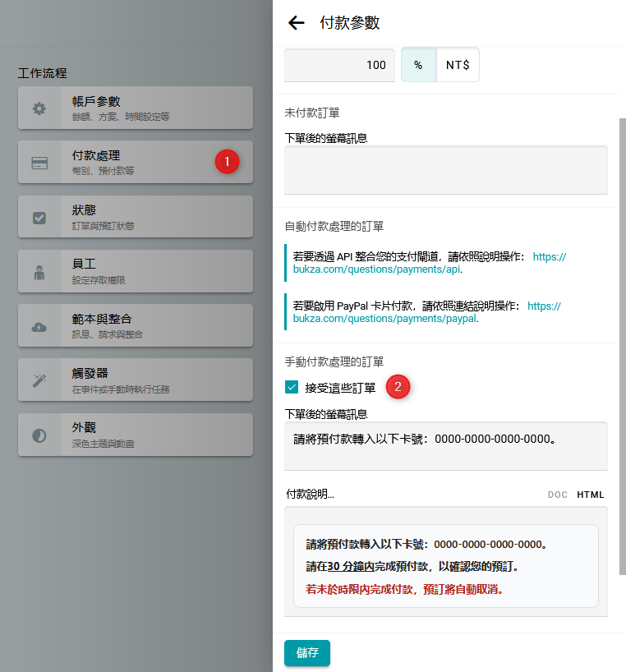Click the checkmark icon for 狀態
626x672 pixels.
click(x=39, y=218)
